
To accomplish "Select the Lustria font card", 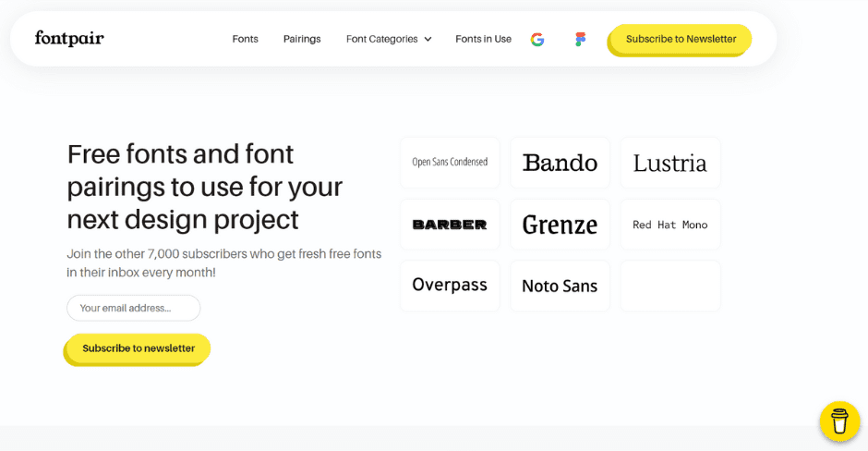I will [x=669, y=163].
